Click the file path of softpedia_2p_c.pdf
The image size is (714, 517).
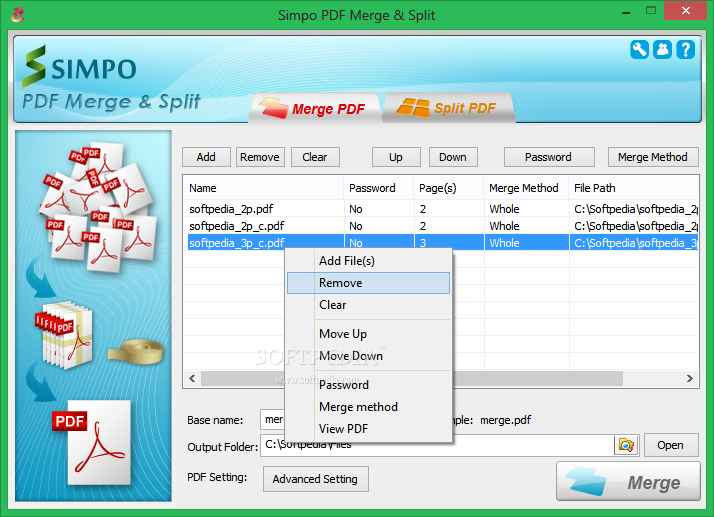point(636,226)
